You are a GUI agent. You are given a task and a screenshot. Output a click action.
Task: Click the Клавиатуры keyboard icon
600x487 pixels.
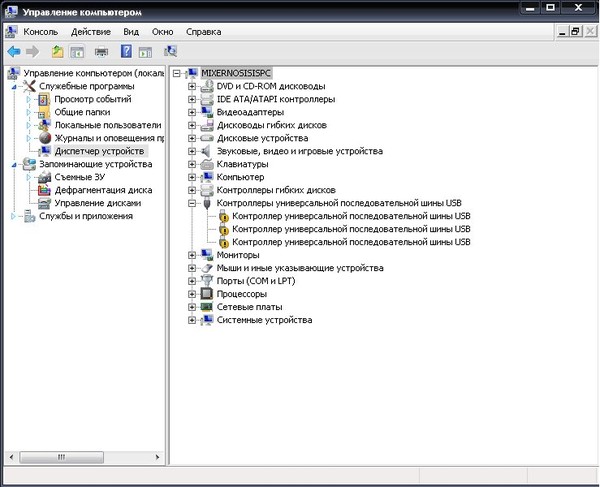[207, 164]
